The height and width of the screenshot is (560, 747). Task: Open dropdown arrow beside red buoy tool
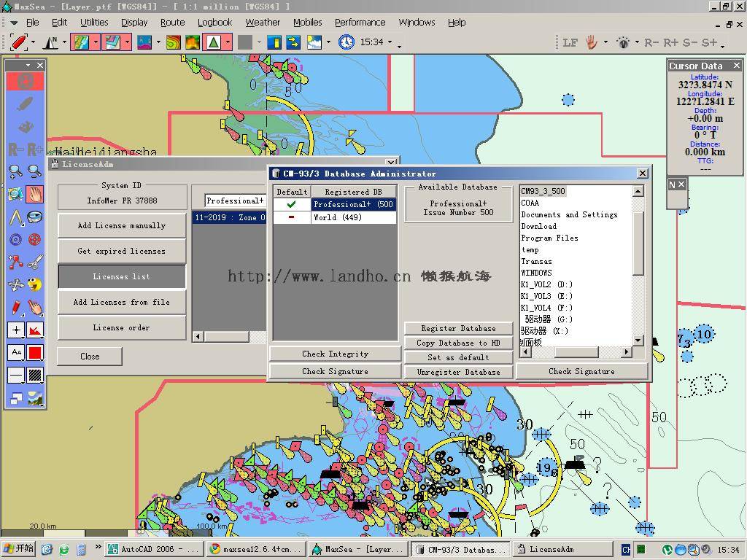coord(33,42)
